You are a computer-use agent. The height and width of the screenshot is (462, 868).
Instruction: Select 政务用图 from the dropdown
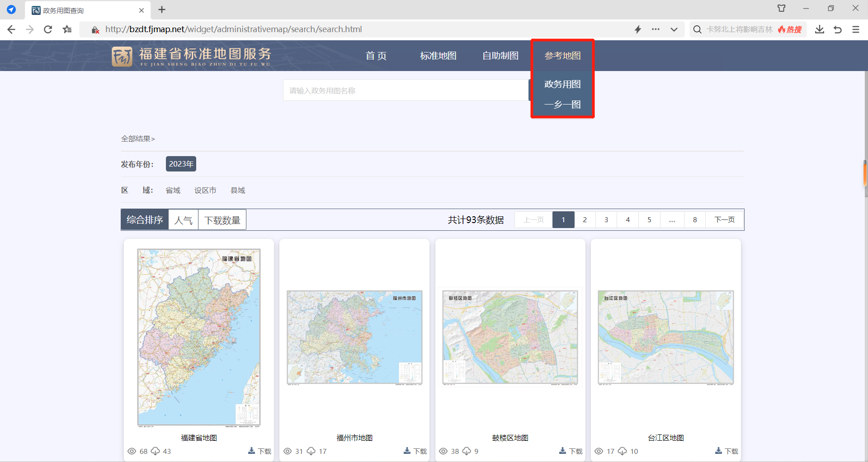562,84
